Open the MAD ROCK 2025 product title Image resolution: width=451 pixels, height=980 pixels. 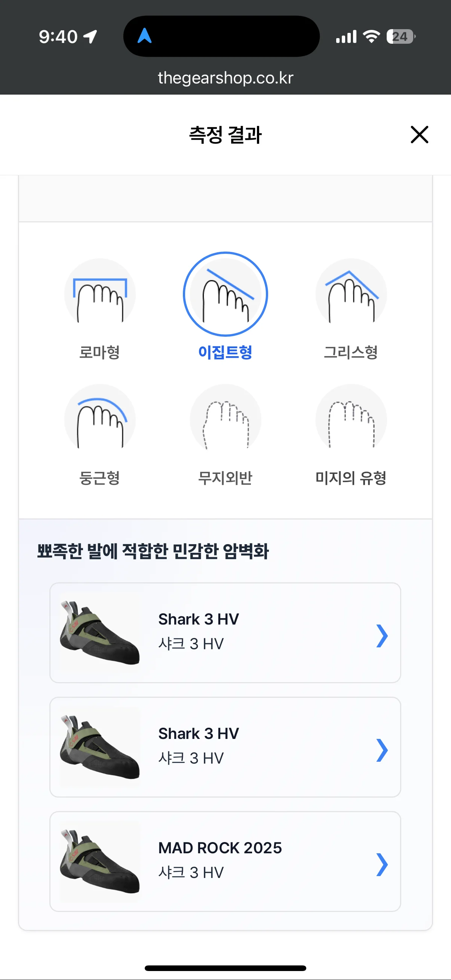(x=220, y=848)
